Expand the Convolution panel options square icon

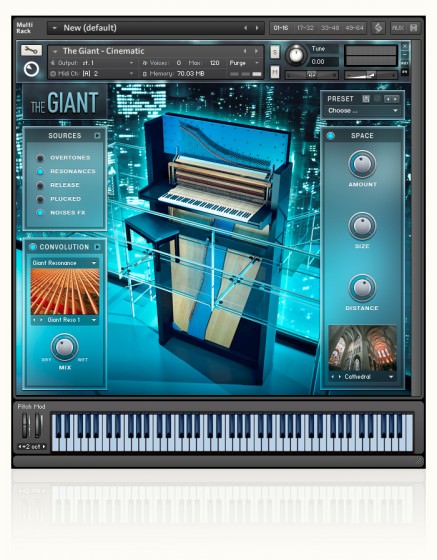[97, 247]
